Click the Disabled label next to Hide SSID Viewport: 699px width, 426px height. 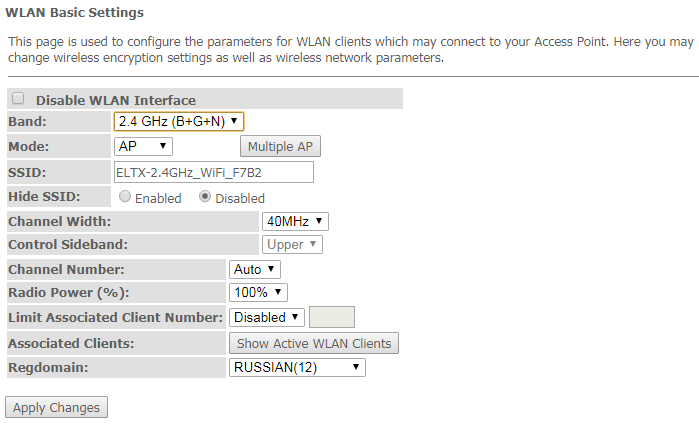tap(240, 198)
